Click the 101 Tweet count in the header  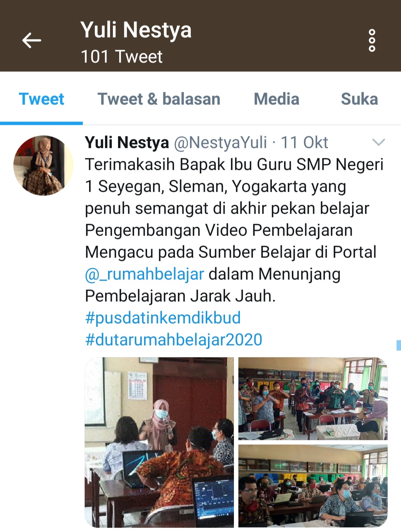pos(121,57)
